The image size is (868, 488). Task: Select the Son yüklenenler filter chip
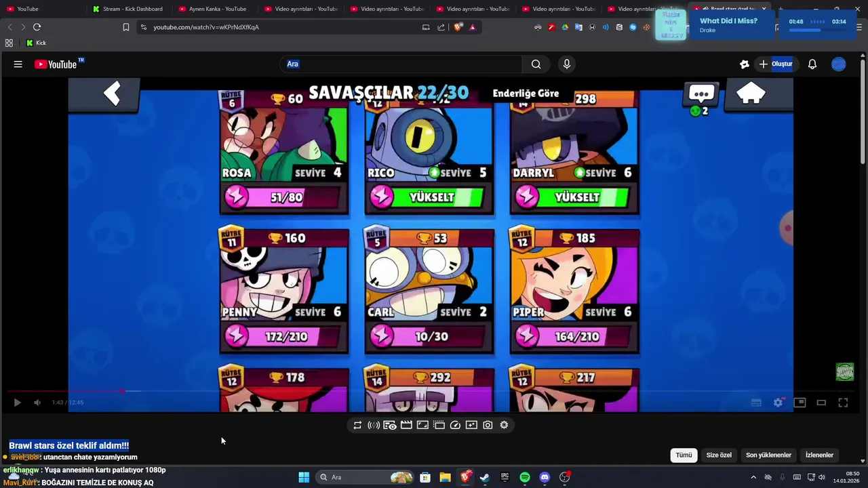coord(768,455)
